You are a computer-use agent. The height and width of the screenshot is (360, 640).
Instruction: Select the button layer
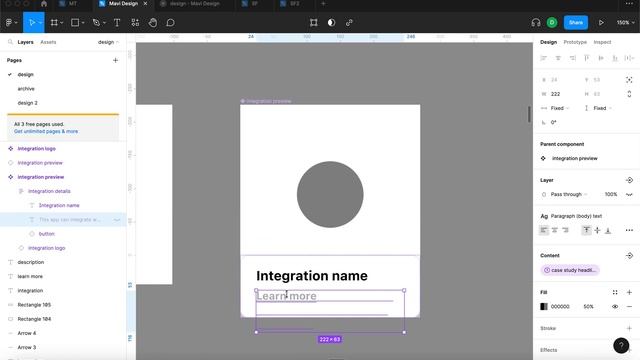[x=47, y=234]
